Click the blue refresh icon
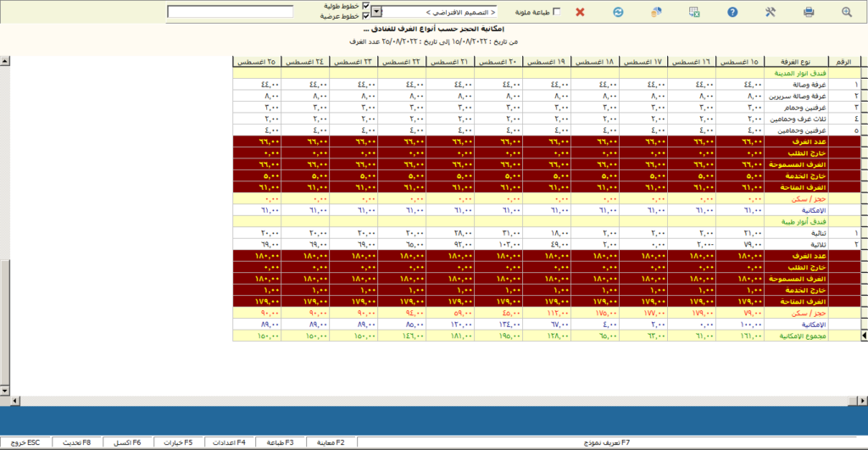The image size is (868, 450). click(x=618, y=12)
